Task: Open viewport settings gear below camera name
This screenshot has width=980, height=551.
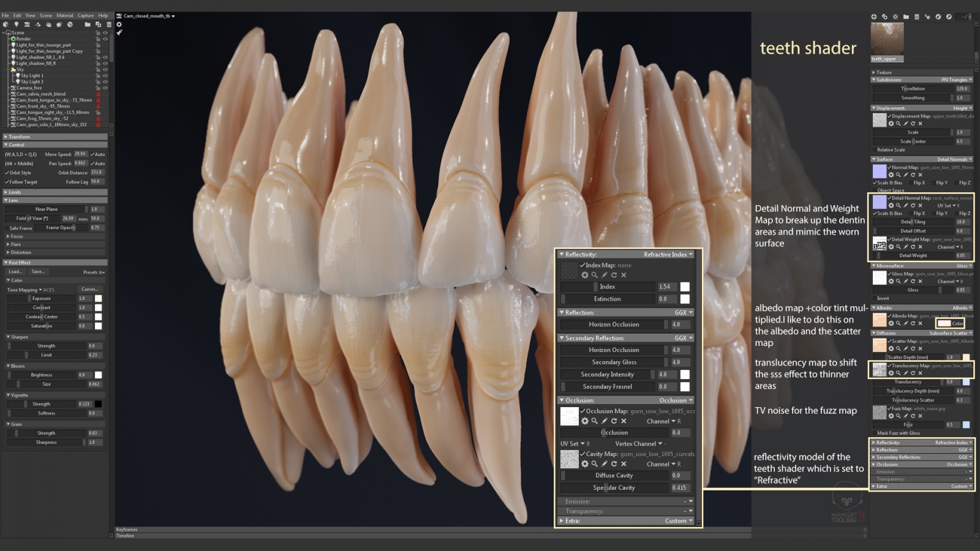Action: [119, 24]
